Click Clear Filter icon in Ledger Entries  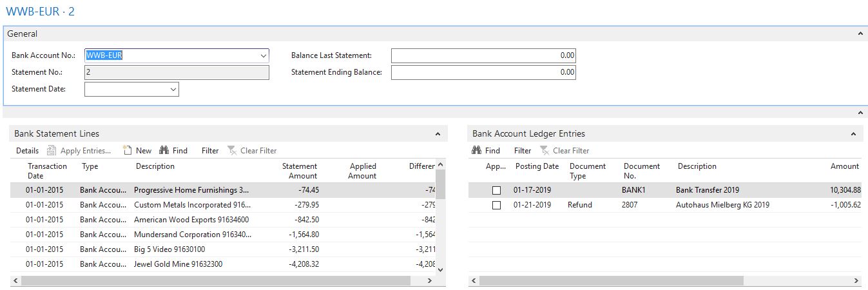545,151
